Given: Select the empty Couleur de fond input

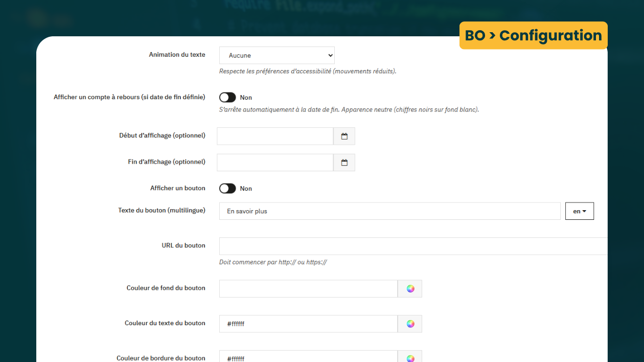Looking at the screenshot, I should pyautogui.click(x=308, y=289).
